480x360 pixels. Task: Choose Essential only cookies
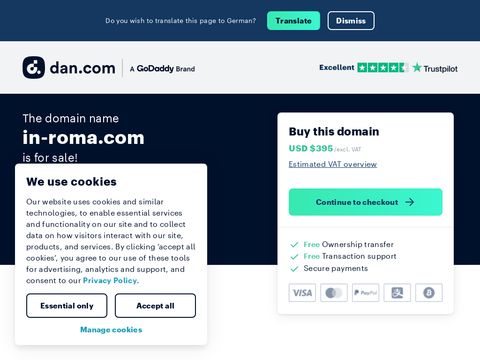click(x=67, y=306)
